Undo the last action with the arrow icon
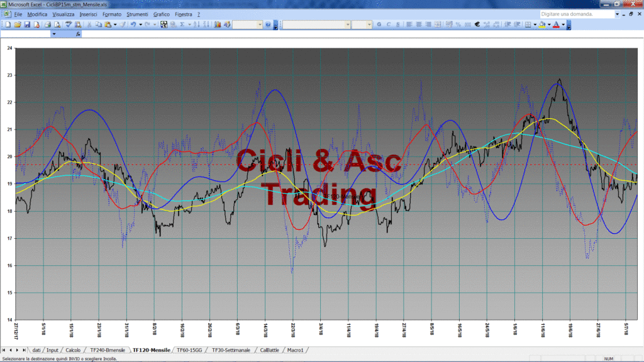Viewport: 644px width, 362px height. point(133,25)
